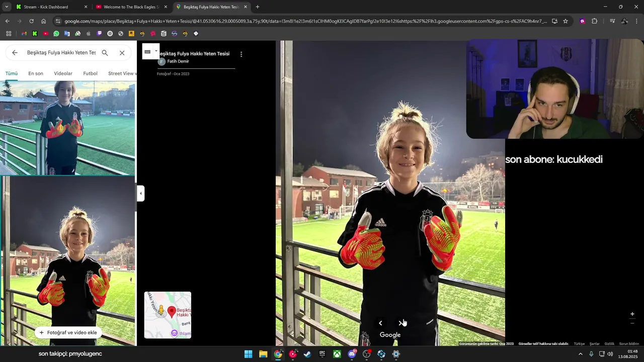Open the media controls icon in toolbar

click(x=612, y=21)
